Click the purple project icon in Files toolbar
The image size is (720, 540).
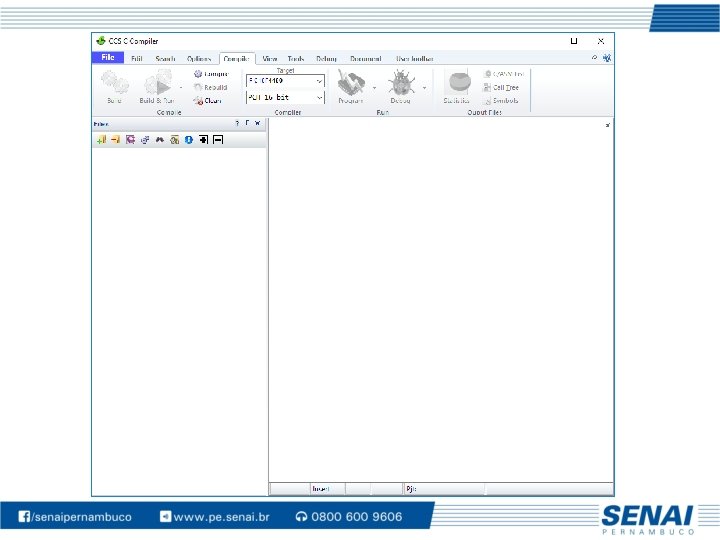(130, 140)
